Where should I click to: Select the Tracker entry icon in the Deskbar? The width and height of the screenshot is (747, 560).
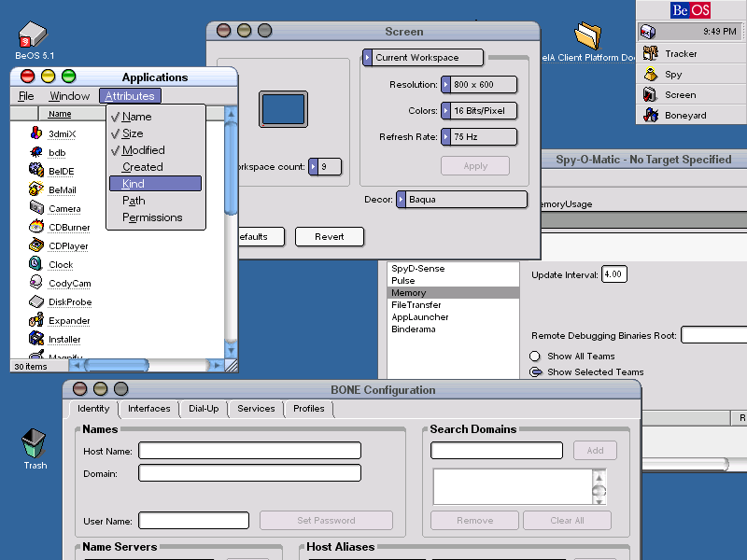point(650,53)
